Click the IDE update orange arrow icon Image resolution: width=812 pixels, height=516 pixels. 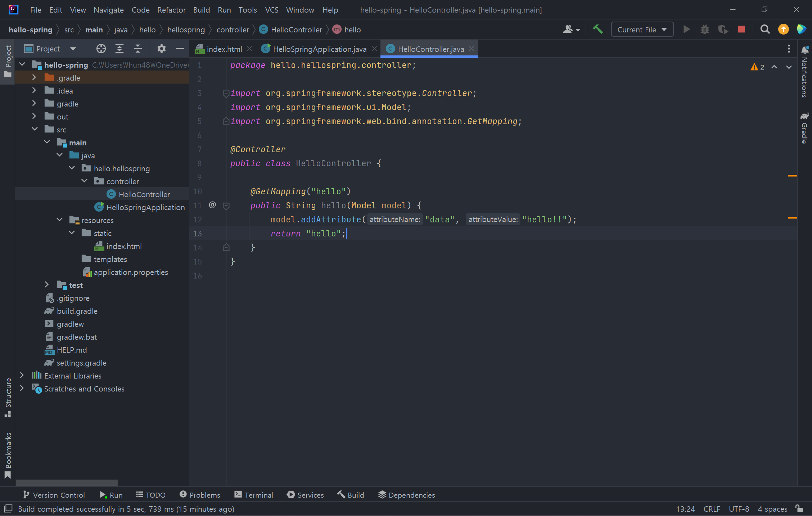click(783, 29)
